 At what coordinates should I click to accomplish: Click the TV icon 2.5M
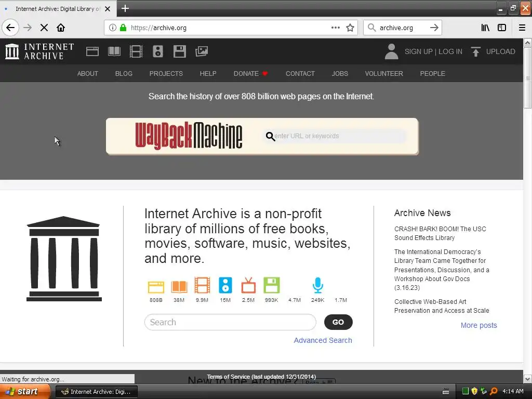pyautogui.click(x=248, y=285)
